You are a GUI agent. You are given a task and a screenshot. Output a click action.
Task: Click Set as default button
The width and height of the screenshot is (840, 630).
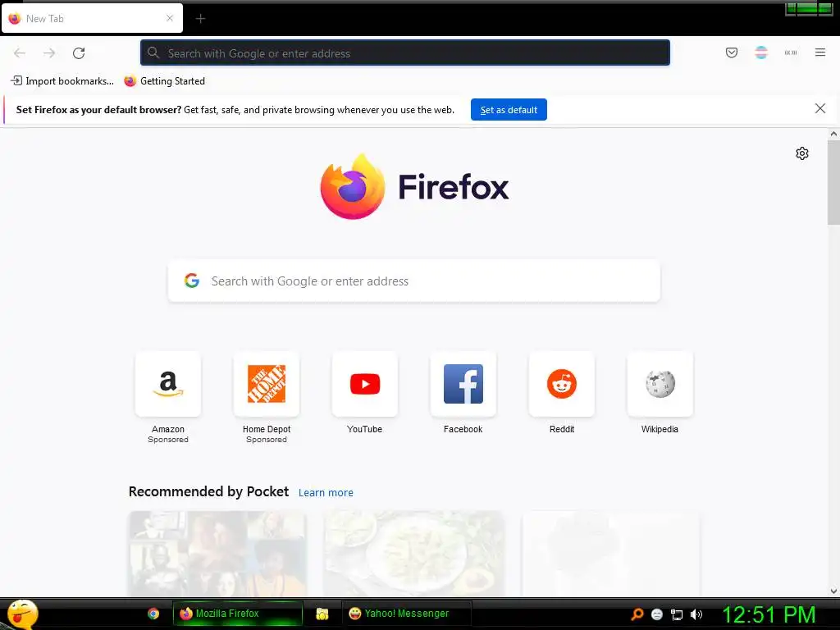pyautogui.click(x=509, y=109)
